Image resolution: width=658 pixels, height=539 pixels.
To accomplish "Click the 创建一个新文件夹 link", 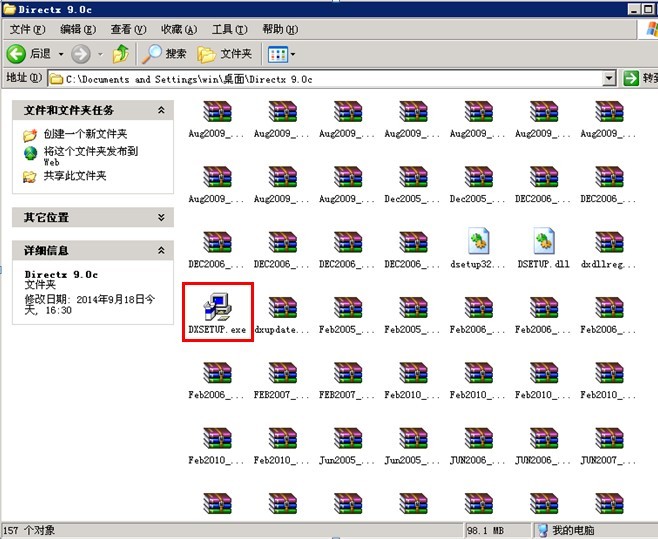I will click(86, 134).
